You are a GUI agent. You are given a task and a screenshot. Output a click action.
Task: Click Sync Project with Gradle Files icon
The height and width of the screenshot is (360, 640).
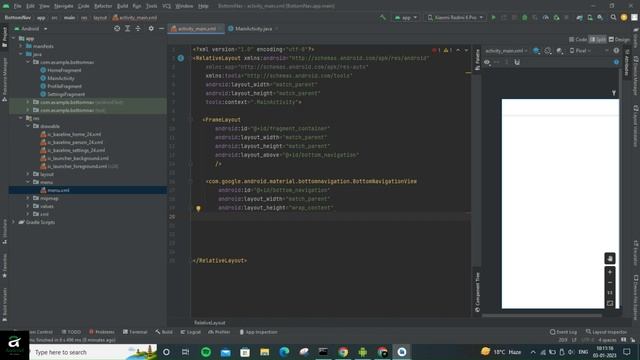click(x=580, y=18)
